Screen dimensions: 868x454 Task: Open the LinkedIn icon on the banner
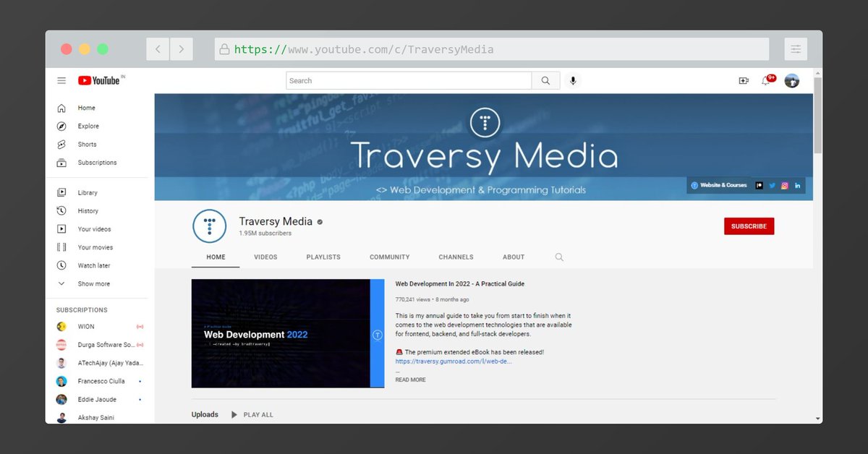point(797,186)
